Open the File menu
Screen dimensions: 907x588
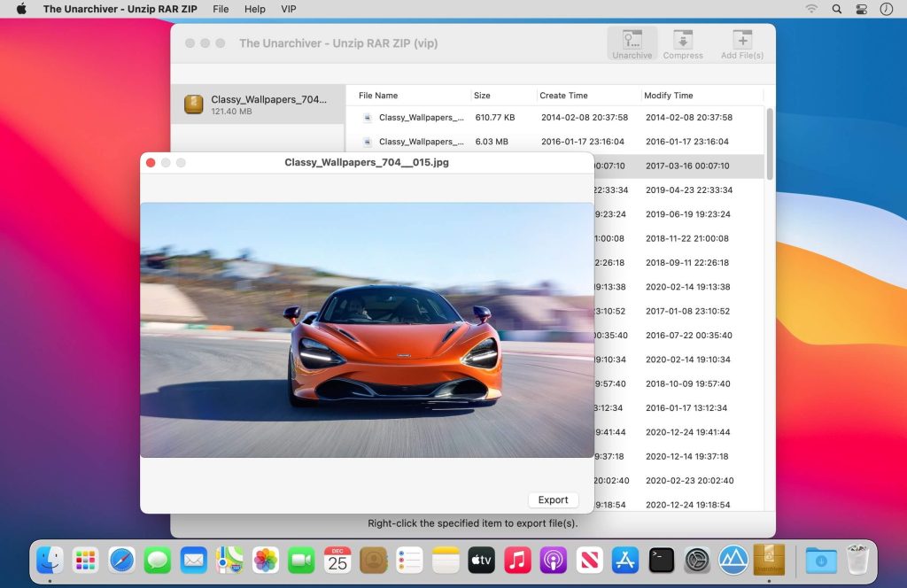221,9
